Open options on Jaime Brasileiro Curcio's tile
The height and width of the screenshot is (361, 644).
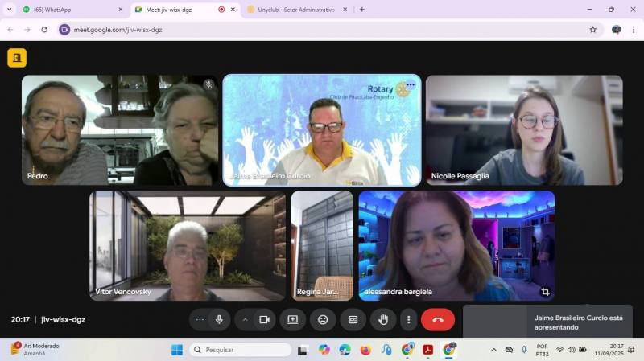(410, 84)
